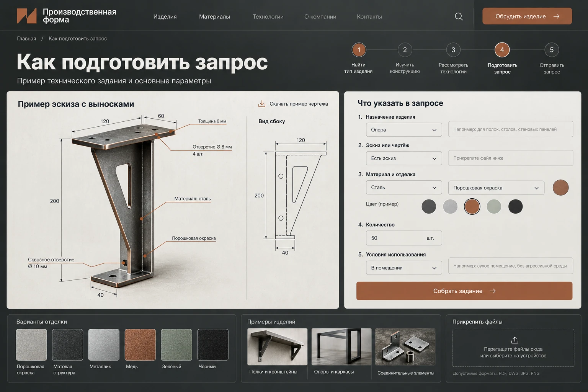Open the search magnifier icon
588x392 pixels.
pos(459,16)
